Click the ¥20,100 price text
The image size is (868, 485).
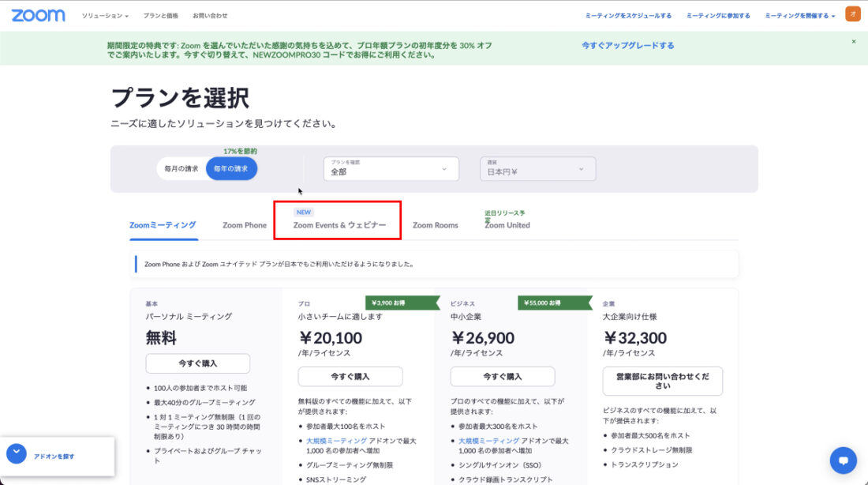[x=330, y=338]
